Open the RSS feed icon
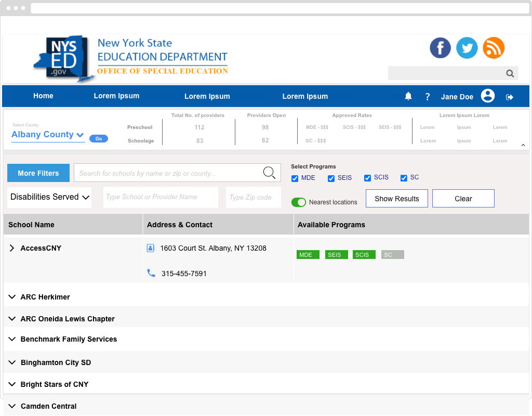 pos(493,48)
